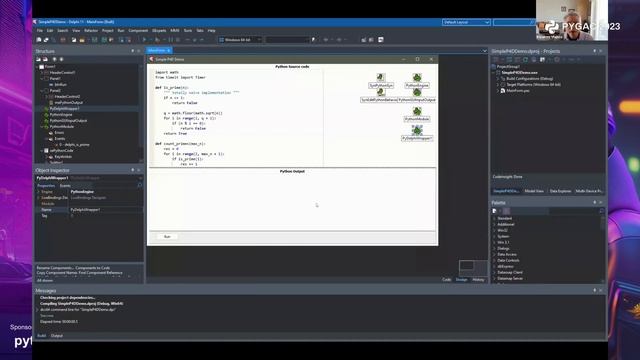Open the File menu
The height and width of the screenshot is (360, 640).
click(x=40, y=31)
